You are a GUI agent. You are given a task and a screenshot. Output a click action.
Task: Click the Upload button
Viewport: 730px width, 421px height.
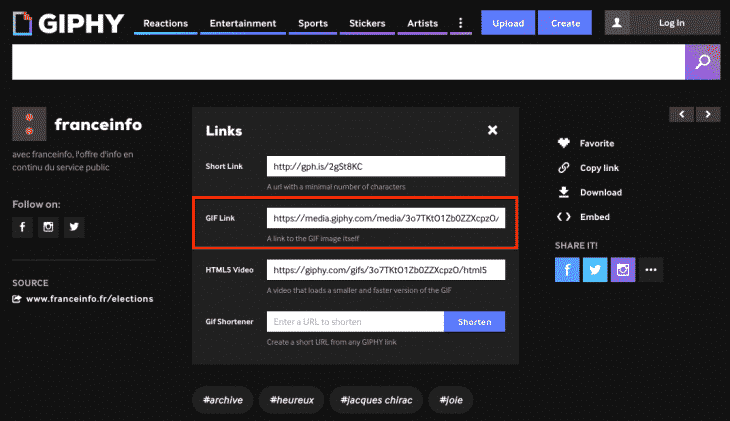(508, 23)
